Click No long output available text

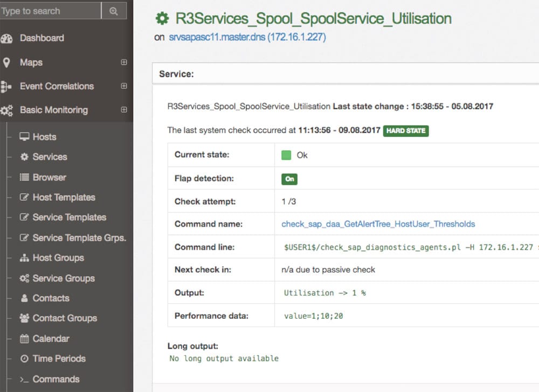click(224, 359)
